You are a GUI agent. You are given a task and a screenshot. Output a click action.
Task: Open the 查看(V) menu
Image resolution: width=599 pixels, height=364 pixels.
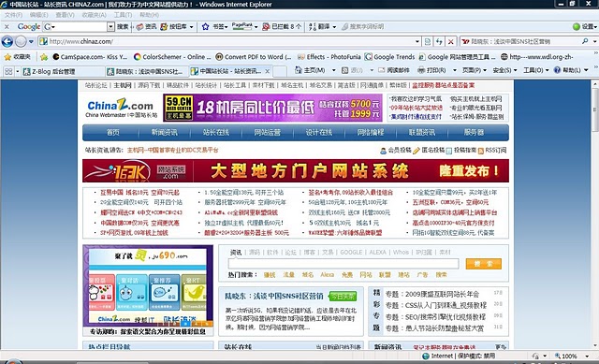tap(65, 15)
